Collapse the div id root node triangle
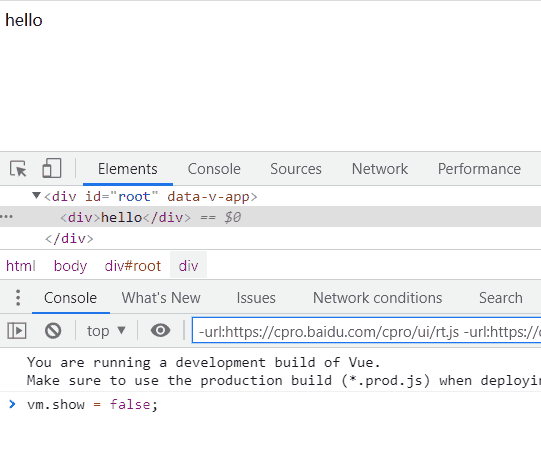541x454 pixels. [x=36, y=196]
